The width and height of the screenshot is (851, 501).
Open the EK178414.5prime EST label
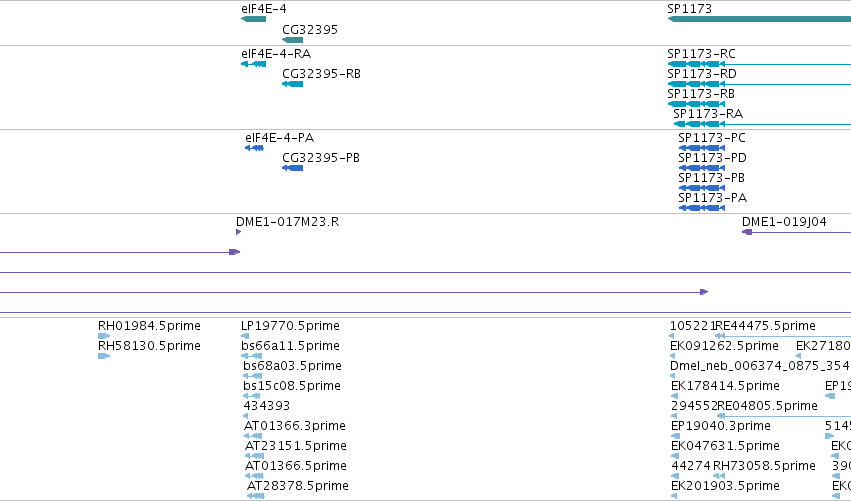(726, 386)
